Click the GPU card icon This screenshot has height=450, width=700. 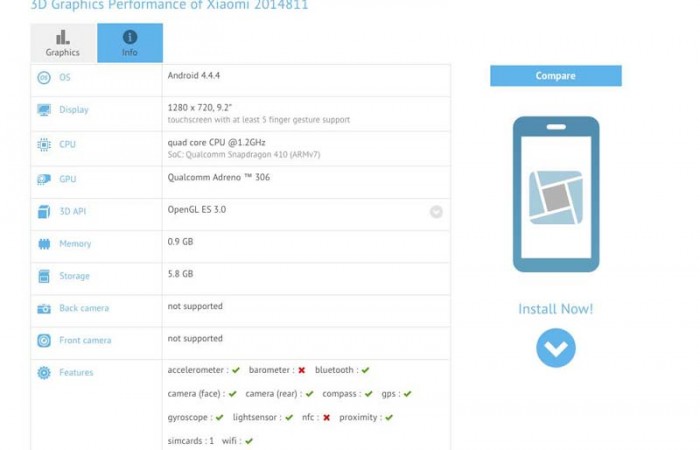point(44,180)
